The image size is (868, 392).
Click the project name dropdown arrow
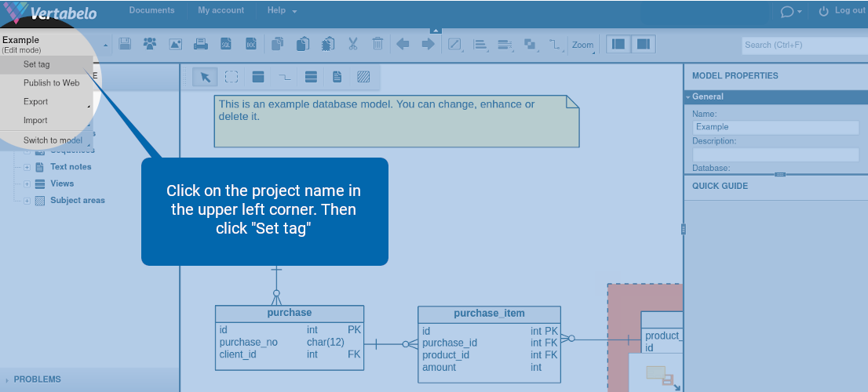tap(106, 45)
